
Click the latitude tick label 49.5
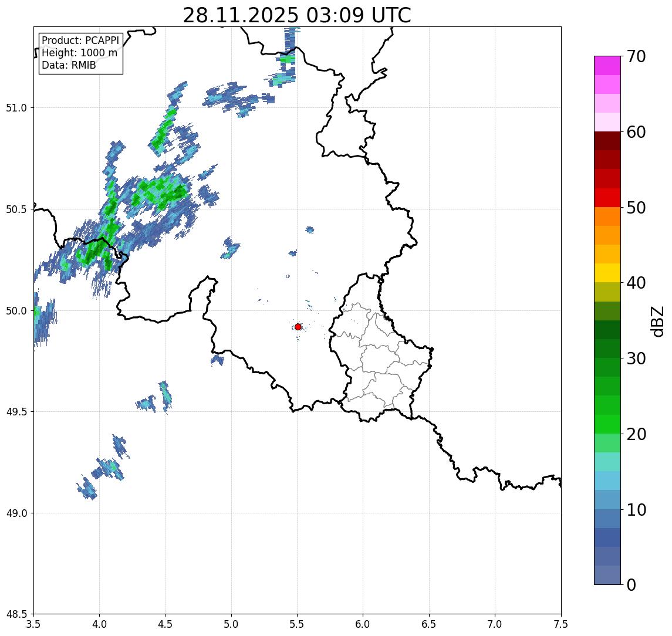tap(16, 412)
